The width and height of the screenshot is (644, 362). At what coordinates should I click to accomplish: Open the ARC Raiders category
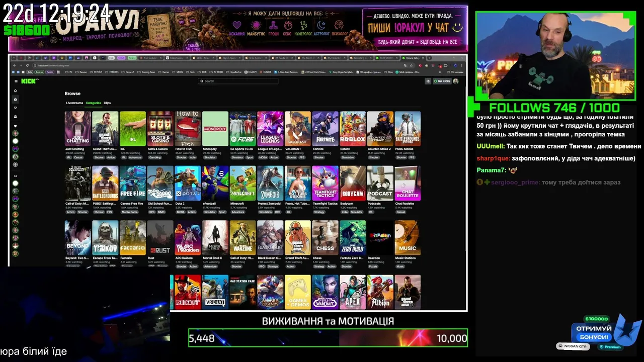click(188, 238)
